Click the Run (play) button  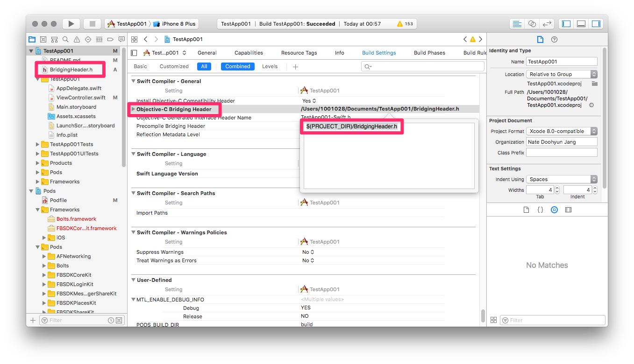pos(71,24)
